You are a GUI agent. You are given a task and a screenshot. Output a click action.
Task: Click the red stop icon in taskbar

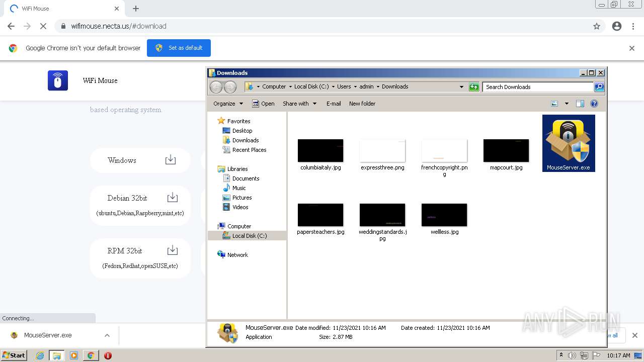point(108,355)
